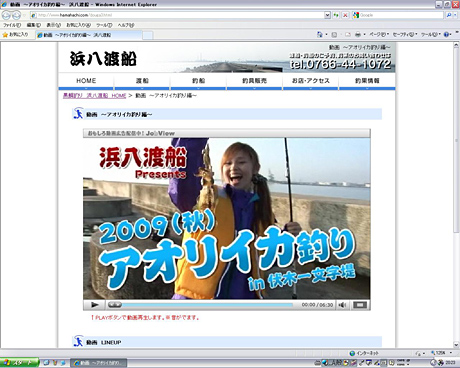This screenshot has width=460, height=368.
Task: Expand the zoom level dropdown arrow
Action: pos(451,353)
